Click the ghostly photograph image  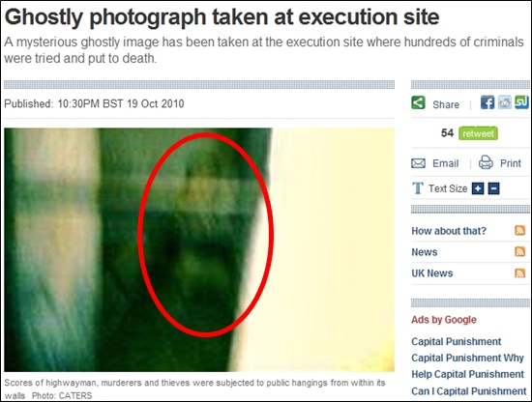click(199, 250)
